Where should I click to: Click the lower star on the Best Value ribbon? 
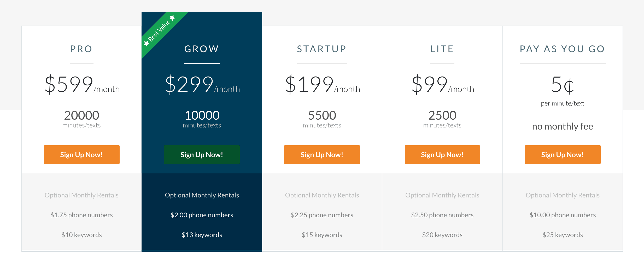(x=147, y=43)
